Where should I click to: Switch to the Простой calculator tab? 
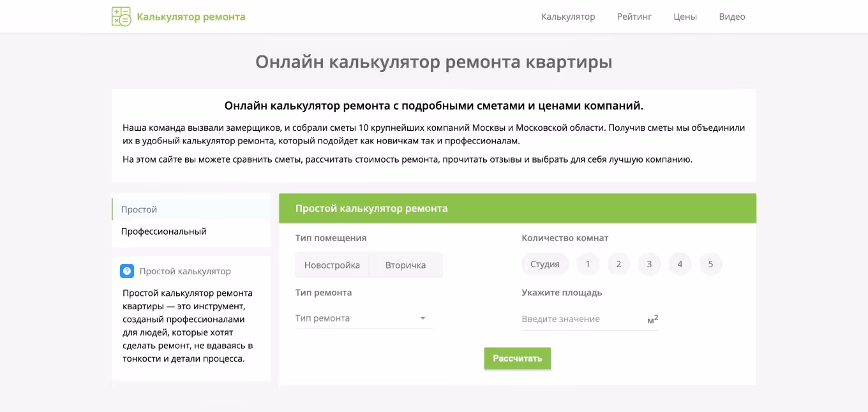tap(139, 209)
